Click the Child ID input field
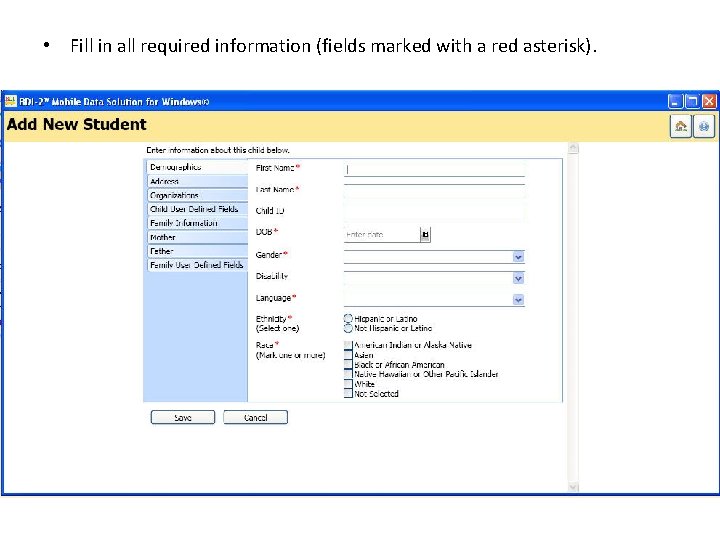The height and width of the screenshot is (540, 720). point(434,213)
